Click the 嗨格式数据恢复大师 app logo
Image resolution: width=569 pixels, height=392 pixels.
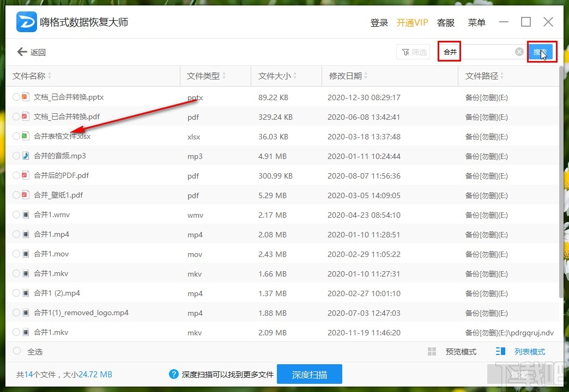(26, 22)
